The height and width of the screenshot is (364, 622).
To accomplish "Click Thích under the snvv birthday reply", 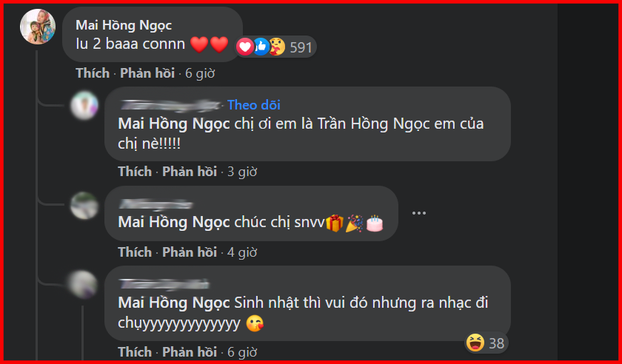I will tap(135, 252).
